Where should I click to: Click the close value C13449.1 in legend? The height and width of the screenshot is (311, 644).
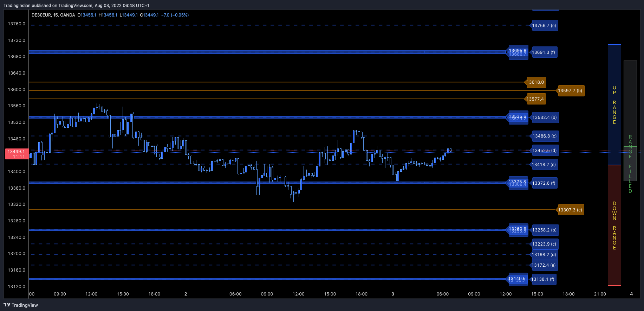click(149, 15)
